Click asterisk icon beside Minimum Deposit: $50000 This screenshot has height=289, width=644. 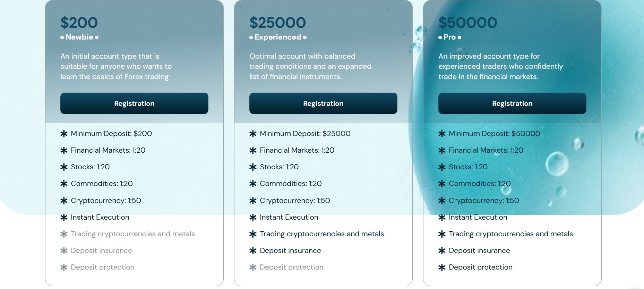pyautogui.click(x=442, y=134)
